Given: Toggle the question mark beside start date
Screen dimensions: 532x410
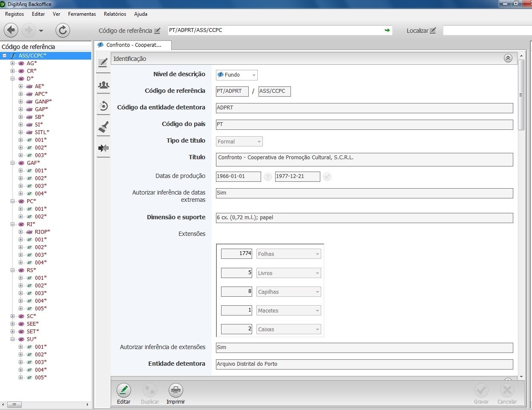Looking at the screenshot, I should (267, 177).
